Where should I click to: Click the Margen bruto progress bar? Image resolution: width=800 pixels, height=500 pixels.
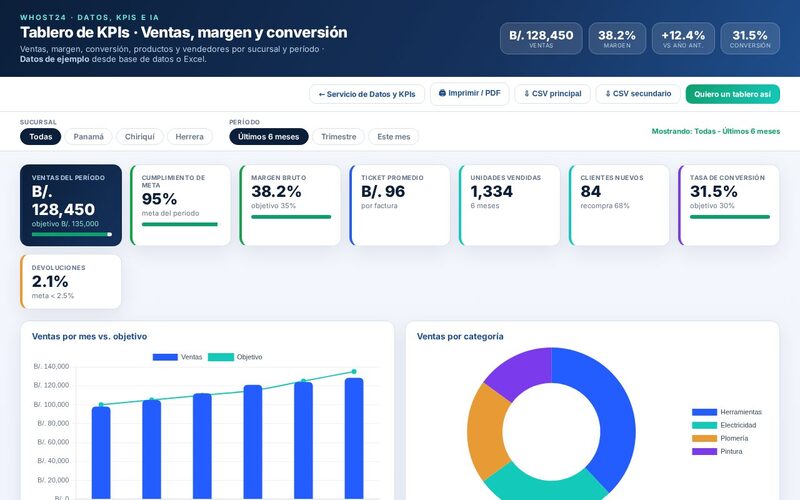[291, 217]
